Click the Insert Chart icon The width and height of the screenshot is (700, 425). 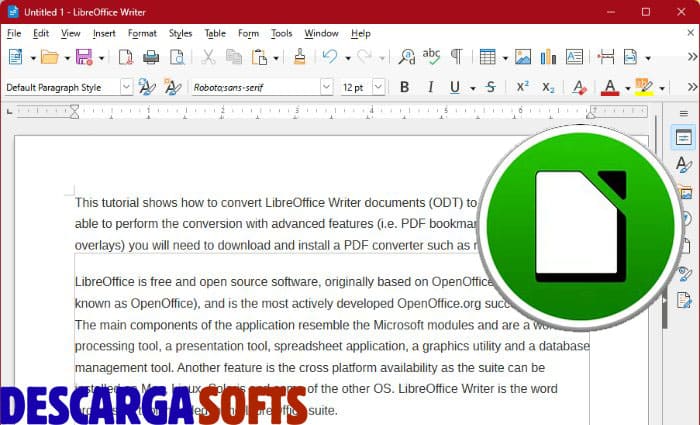(x=548, y=57)
